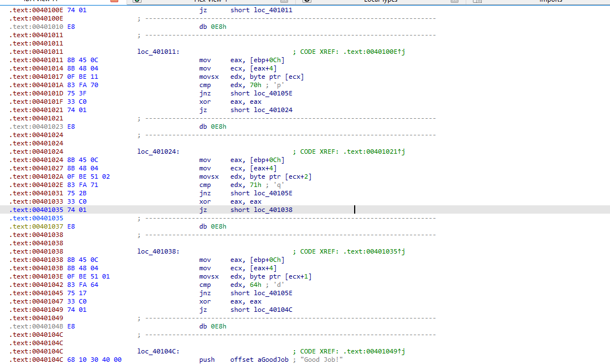Click loc_40105E target at address 00401045

coord(273,293)
